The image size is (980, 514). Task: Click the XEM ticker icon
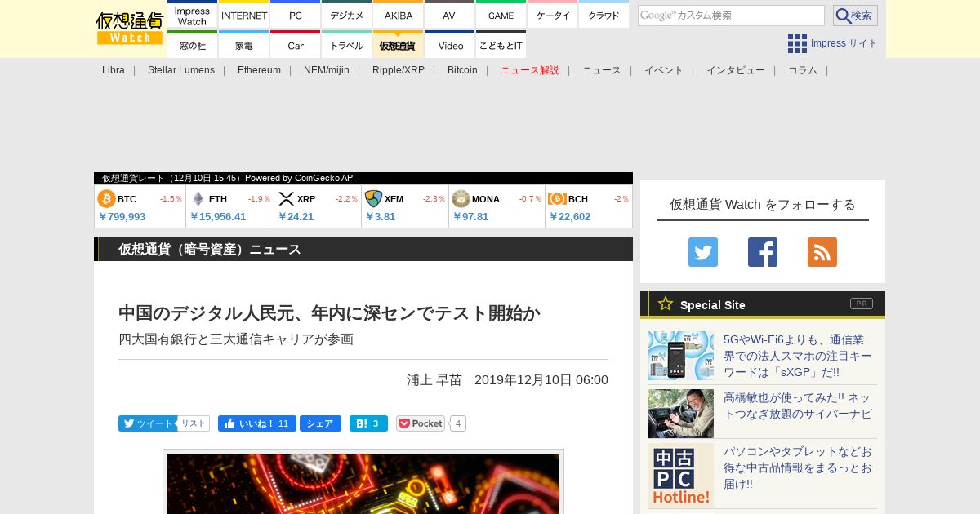(373, 199)
